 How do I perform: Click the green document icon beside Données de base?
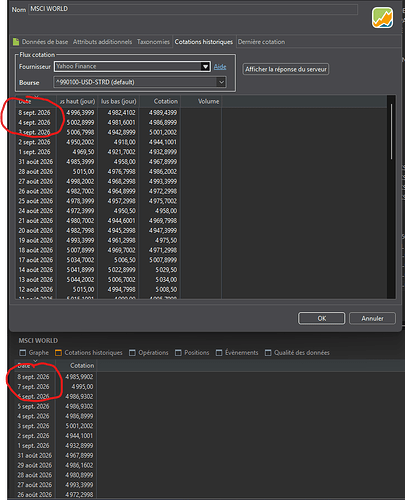pos(16,42)
